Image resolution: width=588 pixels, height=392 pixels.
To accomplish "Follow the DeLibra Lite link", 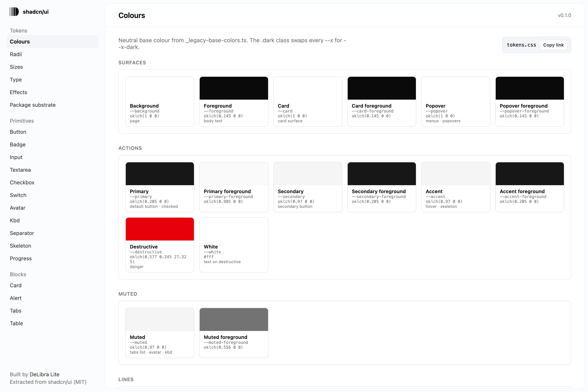I will click(x=45, y=374).
